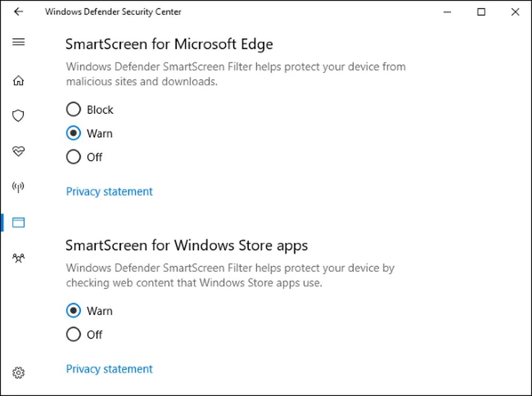This screenshot has width=532, height=396.
Task: Click the back arrow in title bar
Action: [x=19, y=12]
